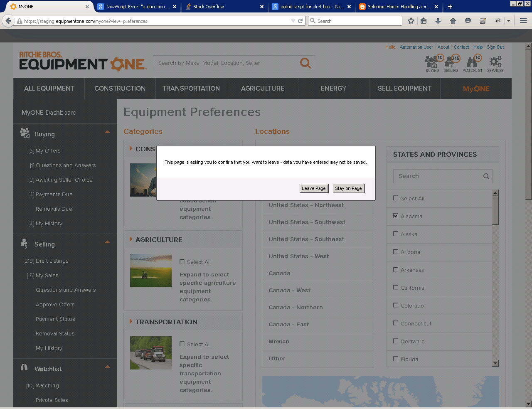Image resolution: width=532 pixels, height=409 pixels.
Task: Open a new browser tab with plus
Action: click(x=450, y=7)
